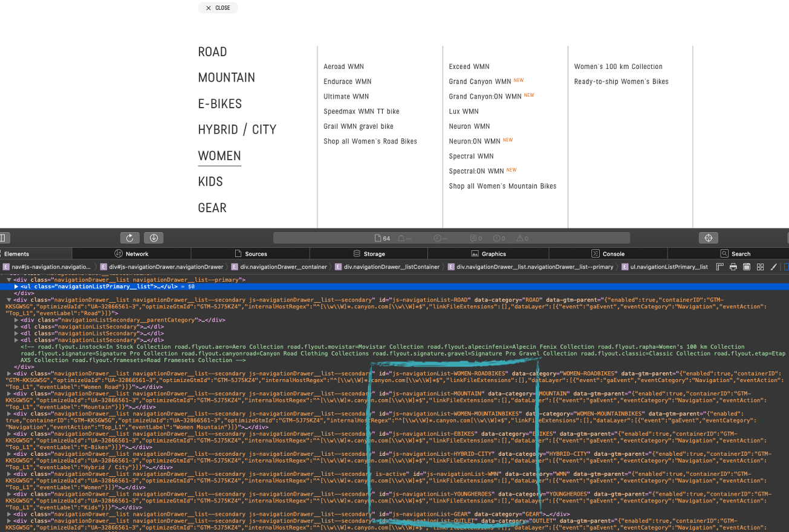Open the Ultimate WMN link
Screen dimensions: 789x532
click(346, 97)
